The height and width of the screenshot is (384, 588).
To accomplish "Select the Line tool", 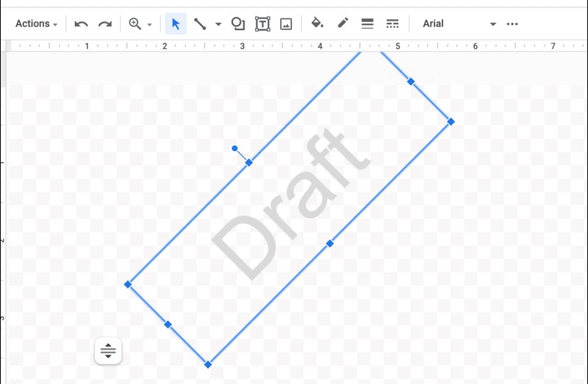I will (200, 23).
